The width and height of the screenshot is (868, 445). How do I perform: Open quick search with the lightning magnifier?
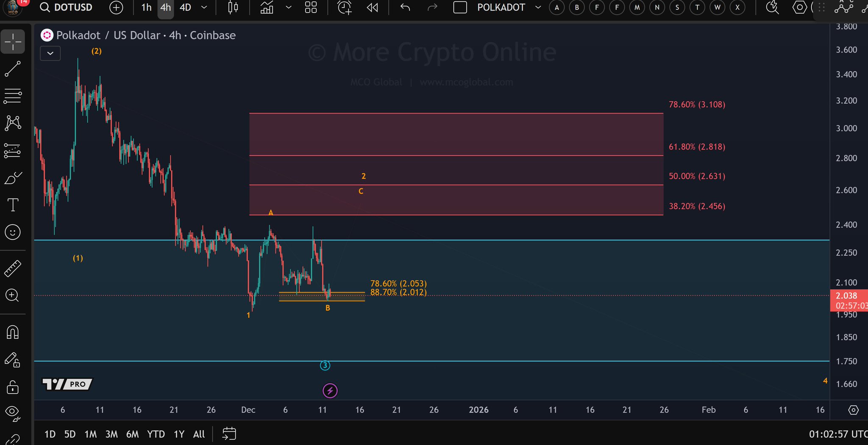(773, 8)
